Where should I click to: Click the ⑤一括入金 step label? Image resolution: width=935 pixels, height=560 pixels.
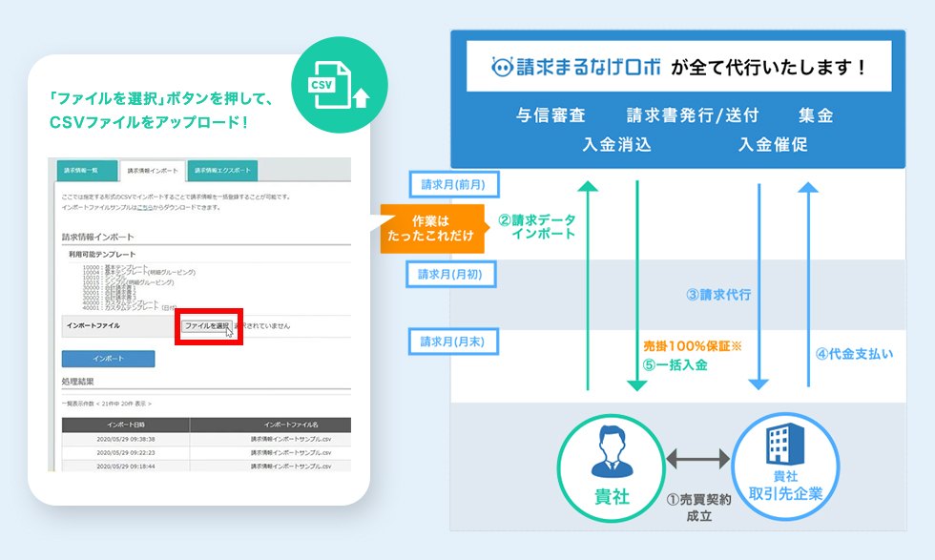coord(675,365)
